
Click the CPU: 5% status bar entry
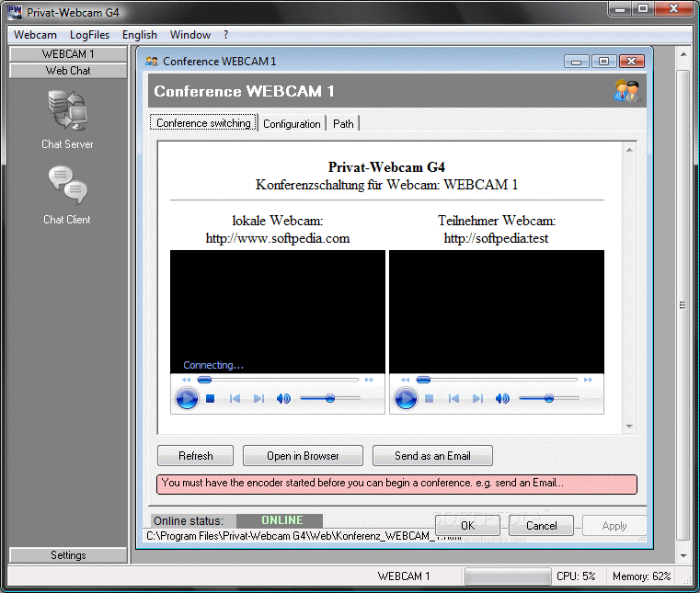(x=576, y=576)
